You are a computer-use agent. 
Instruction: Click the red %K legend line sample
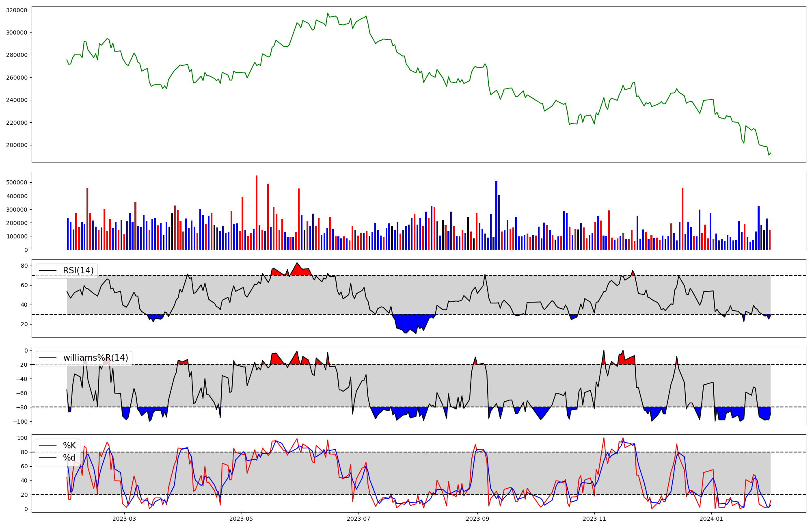(48, 446)
